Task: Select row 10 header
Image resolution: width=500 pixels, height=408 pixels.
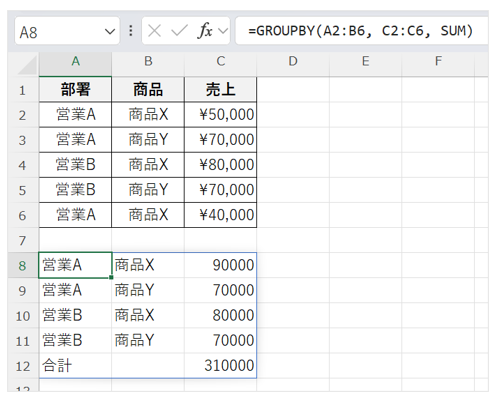Action: [23, 315]
